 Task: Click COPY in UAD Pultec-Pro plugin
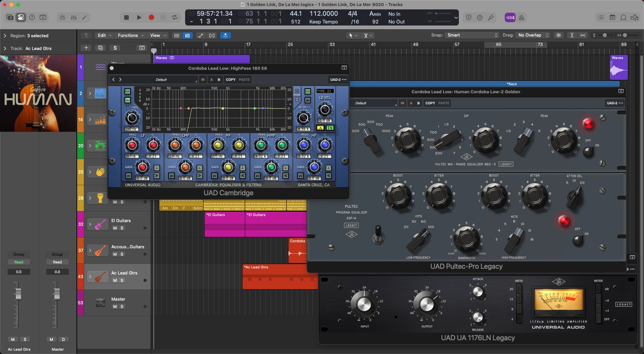pos(430,103)
